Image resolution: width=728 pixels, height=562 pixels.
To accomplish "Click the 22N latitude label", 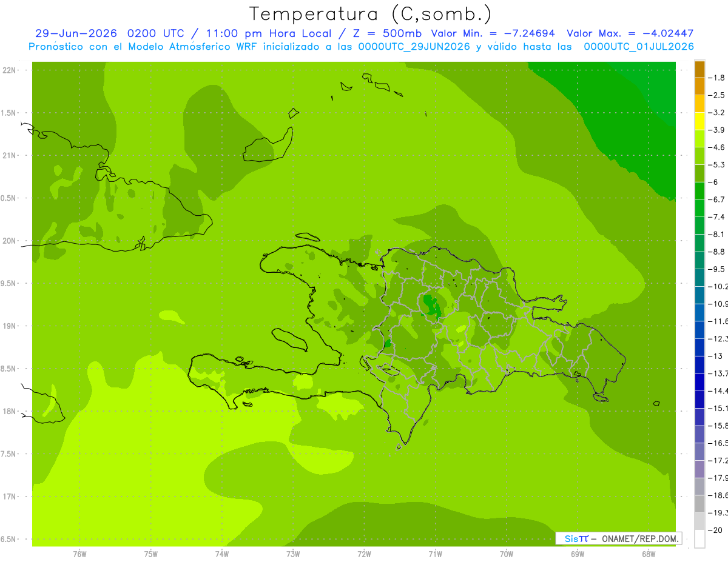I will [9, 70].
